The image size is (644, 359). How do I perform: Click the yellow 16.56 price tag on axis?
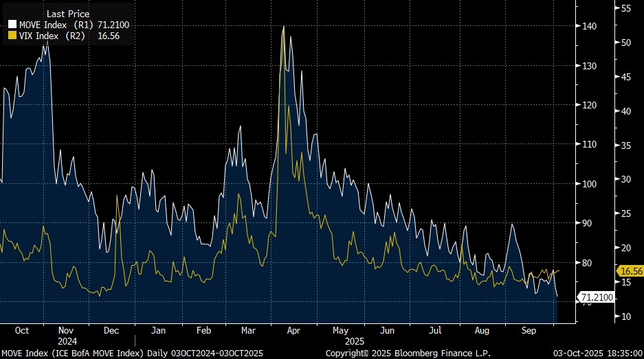628,271
